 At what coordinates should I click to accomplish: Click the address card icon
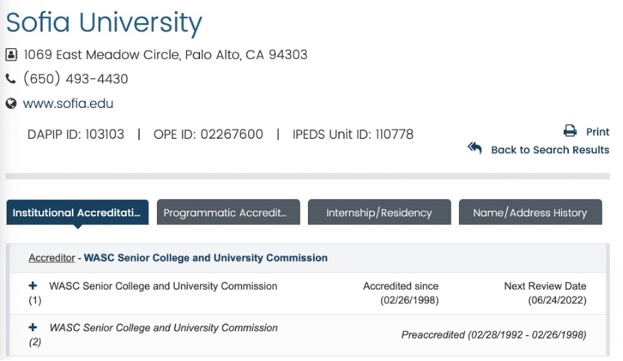[11, 54]
